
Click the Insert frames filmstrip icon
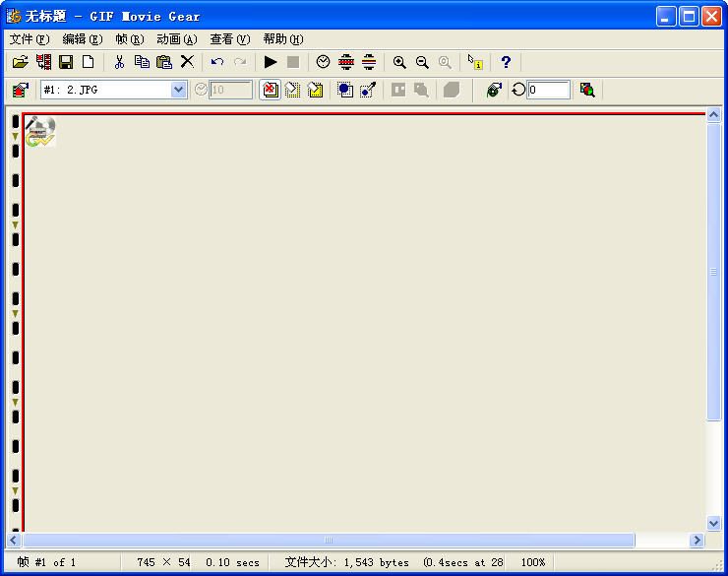click(x=43, y=62)
